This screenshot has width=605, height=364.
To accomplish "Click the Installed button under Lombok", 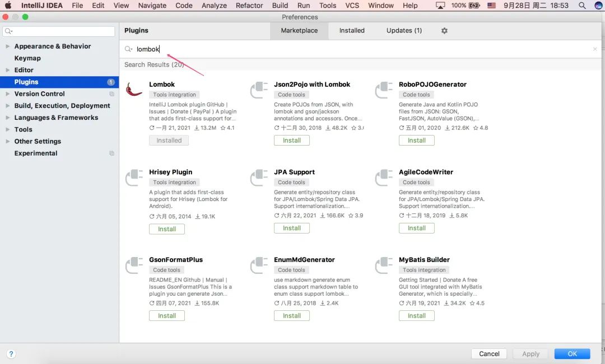I will pyautogui.click(x=169, y=141).
